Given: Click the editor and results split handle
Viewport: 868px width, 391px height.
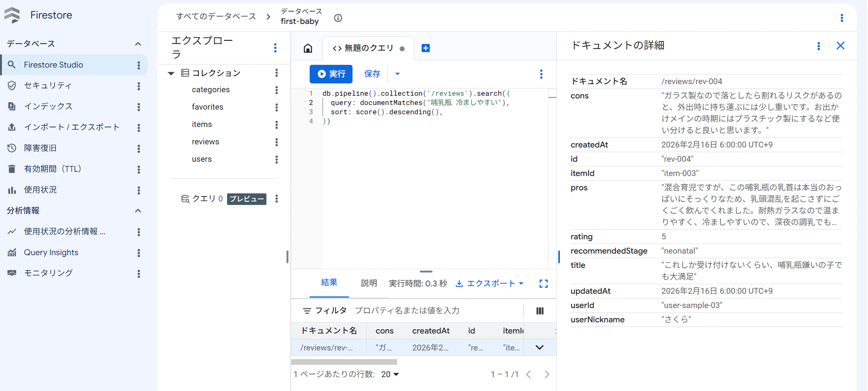Looking at the screenshot, I should [x=426, y=271].
